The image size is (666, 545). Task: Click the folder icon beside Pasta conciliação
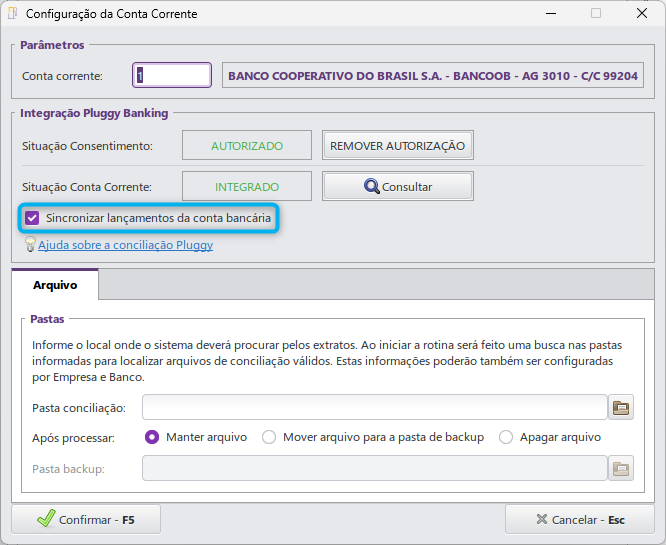click(x=621, y=407)
